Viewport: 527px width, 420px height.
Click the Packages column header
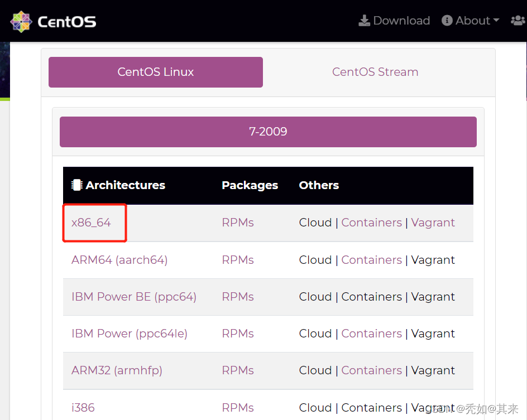click(x=250, y=185)
